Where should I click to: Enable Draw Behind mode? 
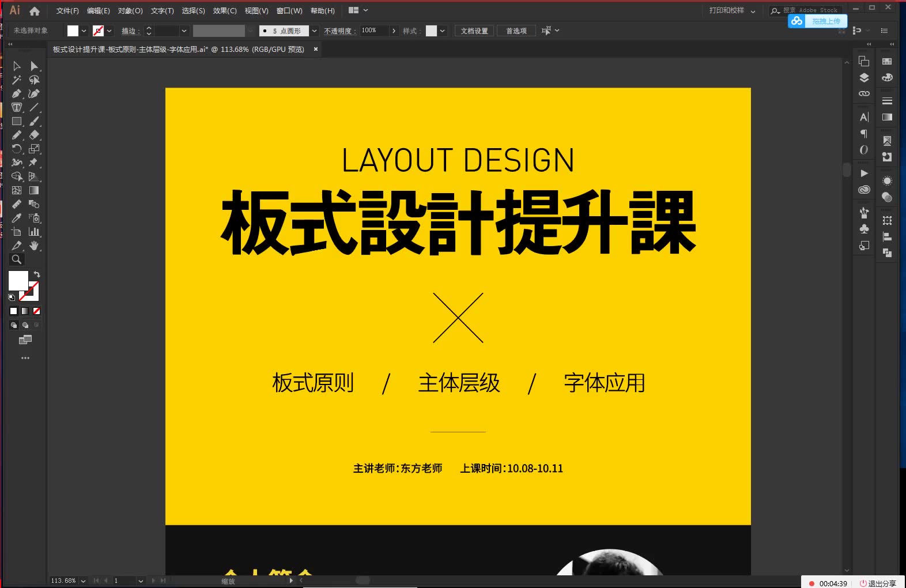pos(25,325)
